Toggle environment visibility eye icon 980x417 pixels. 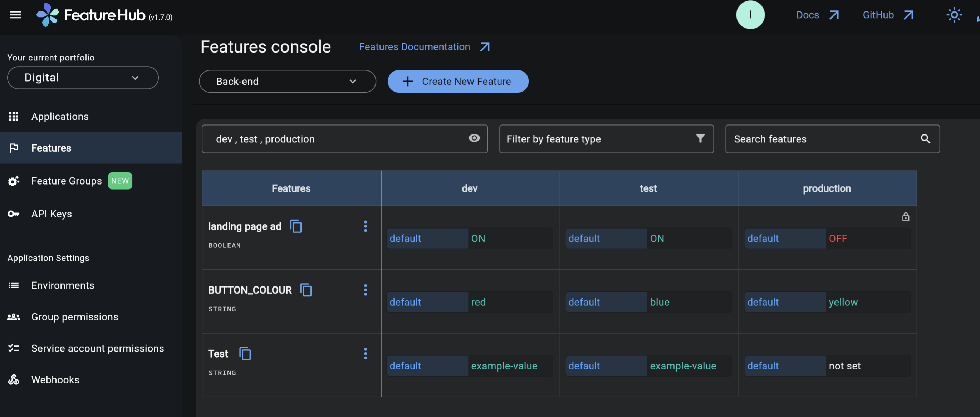click(474, 138)
